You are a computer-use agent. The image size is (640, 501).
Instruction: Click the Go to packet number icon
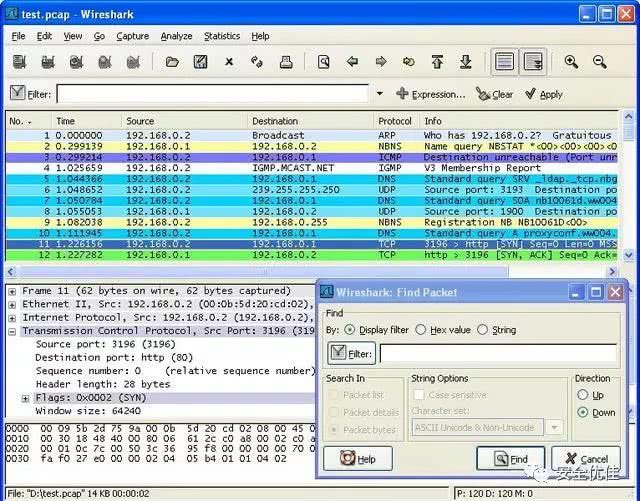pyautogui.click(x=409, y=62)
